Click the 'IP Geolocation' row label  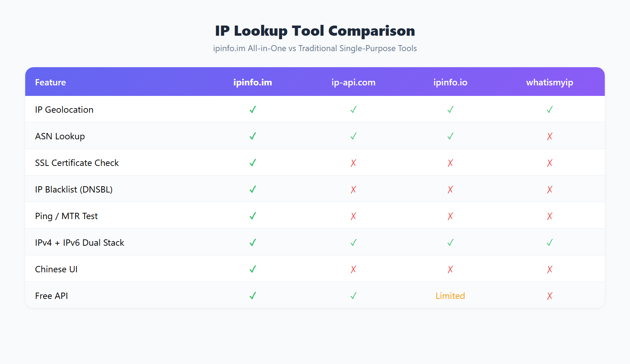coord(64,110)
